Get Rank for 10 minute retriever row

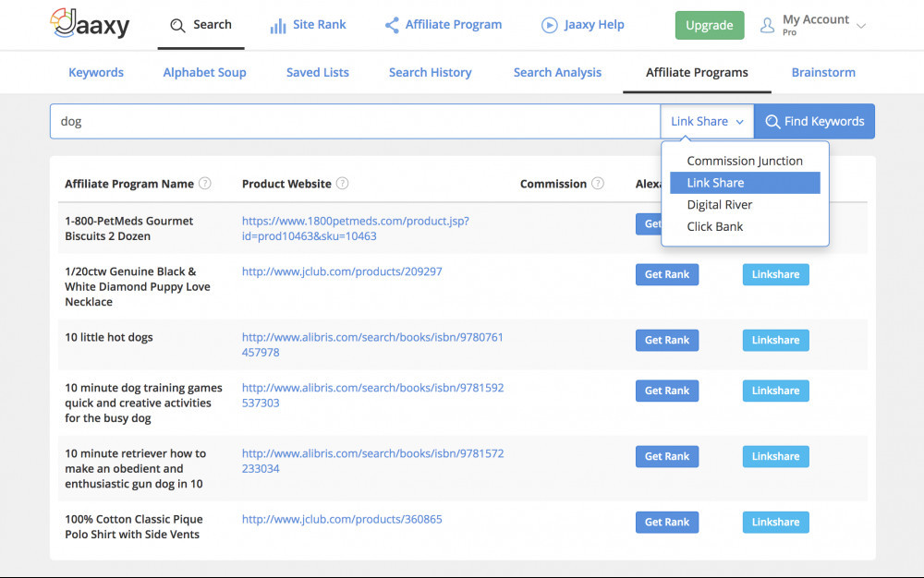click(x=667, y=457)
